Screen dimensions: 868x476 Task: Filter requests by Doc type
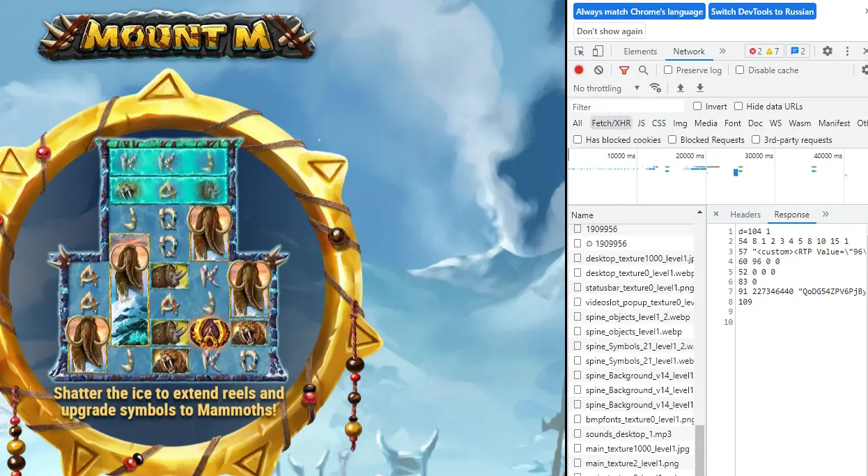[756, 123]
